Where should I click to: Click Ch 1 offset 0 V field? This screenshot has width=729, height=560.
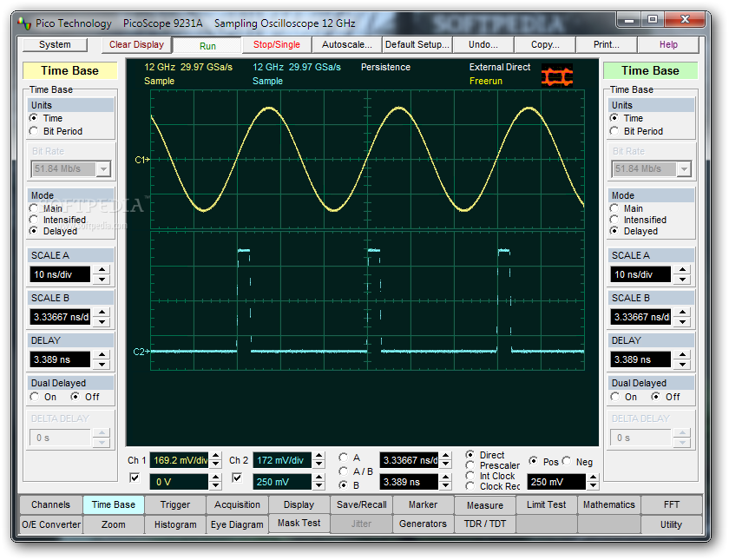pos(179,482)
